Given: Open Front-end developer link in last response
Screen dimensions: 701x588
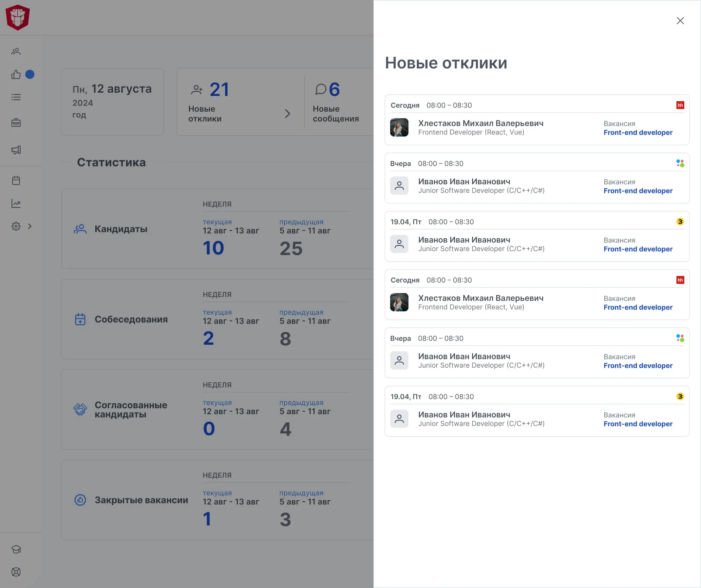Looking at the screenshot, I should [637, 424].
